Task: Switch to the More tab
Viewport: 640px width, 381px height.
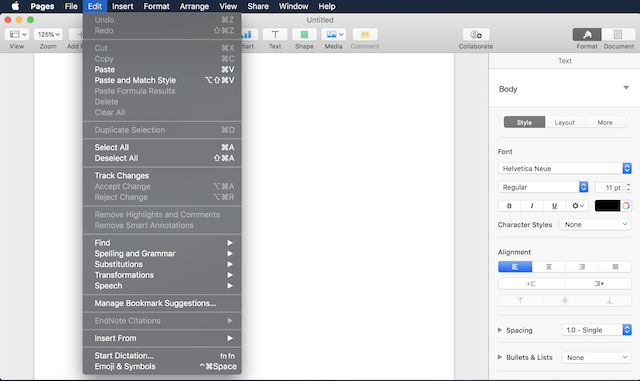Action: tap(605, 122)
